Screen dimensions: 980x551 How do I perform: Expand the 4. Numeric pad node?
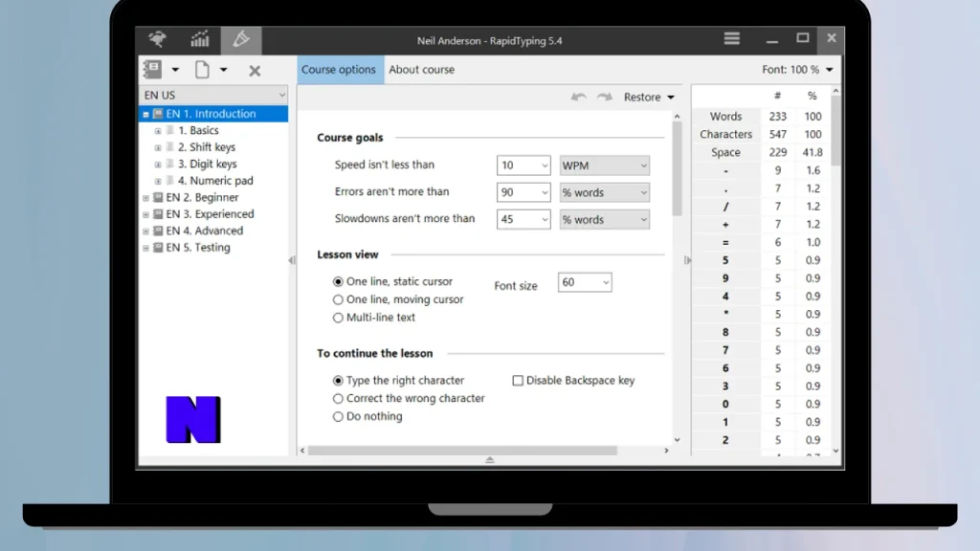coord(158,182)
